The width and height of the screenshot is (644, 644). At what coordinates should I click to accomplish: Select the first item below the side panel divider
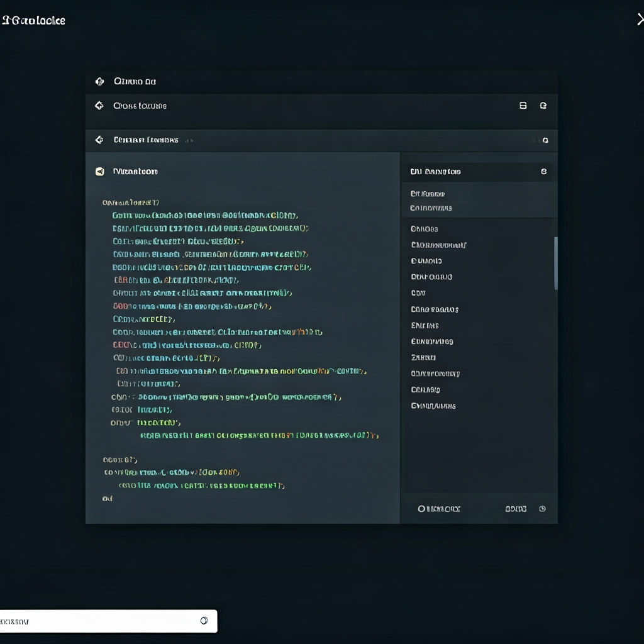(424, 229)
